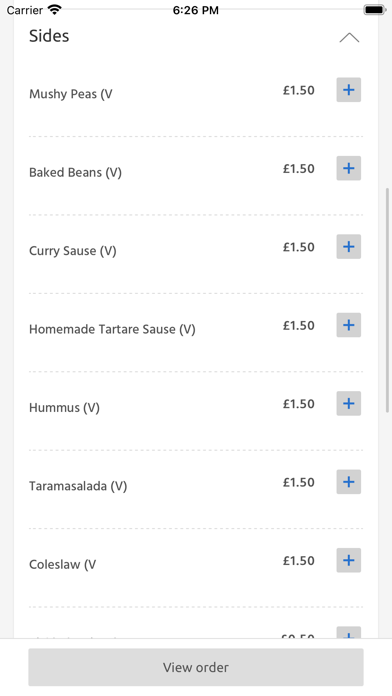This screenshot has width=392, height=696.
Task: Tap the partially visible bottom plus icon
Action: click(x=348, y=633)
